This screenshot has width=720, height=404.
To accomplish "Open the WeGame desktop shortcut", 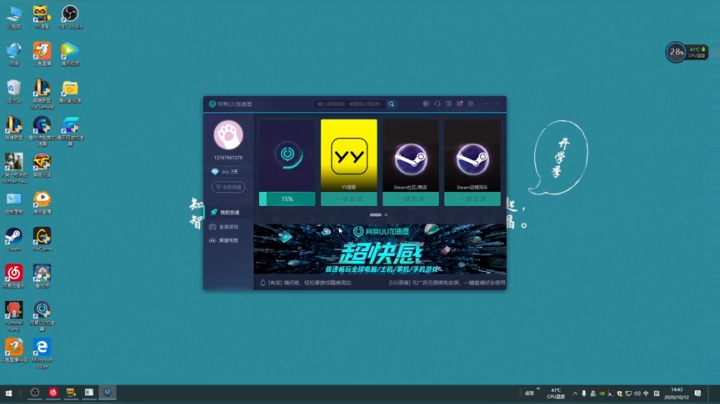I will click(42, 239).
